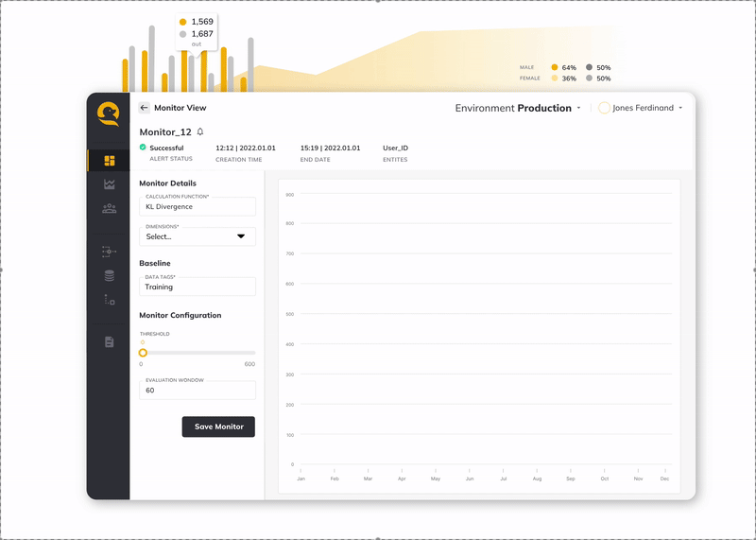756x540 pixels.
Task: Click the User_ID entities value
Action: [395, 148]
